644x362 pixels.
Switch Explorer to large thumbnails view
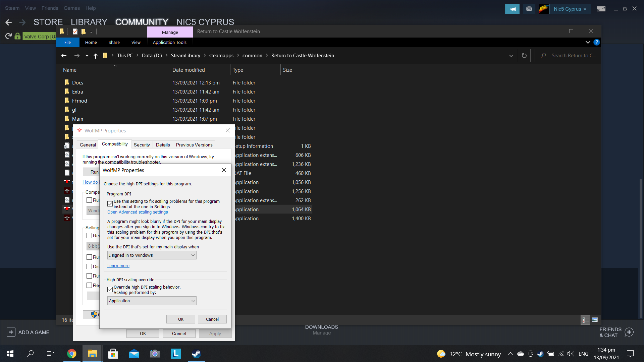595,320
